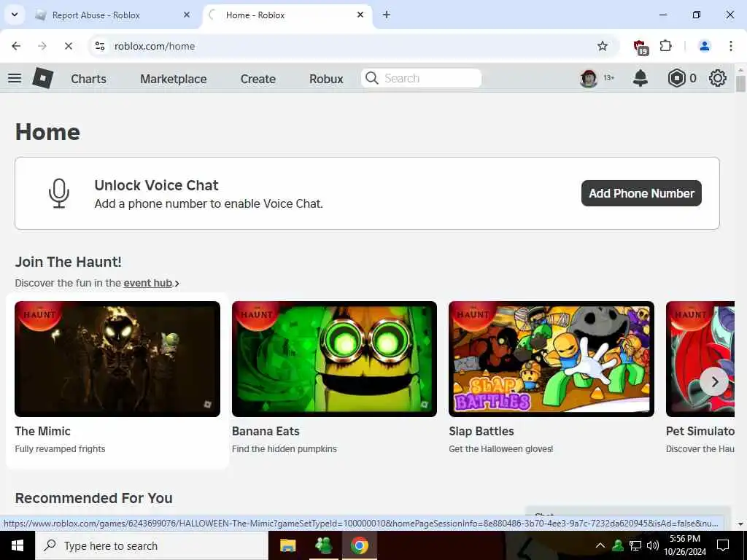Show next Haunt games carousel arrow
This screenshot has width=747, height=560.
coord(714,381)
